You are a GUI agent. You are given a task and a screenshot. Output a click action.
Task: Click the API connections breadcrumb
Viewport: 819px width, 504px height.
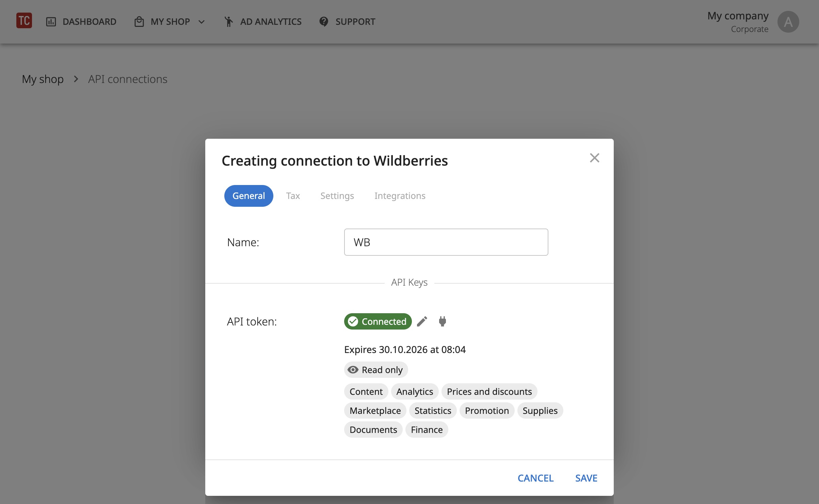point(128,79)
